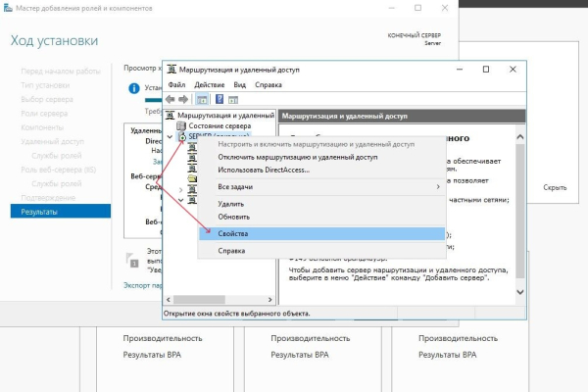Click the SERVER node icon with green arrow
Screen dimensions: 588x392
[182, 136]
